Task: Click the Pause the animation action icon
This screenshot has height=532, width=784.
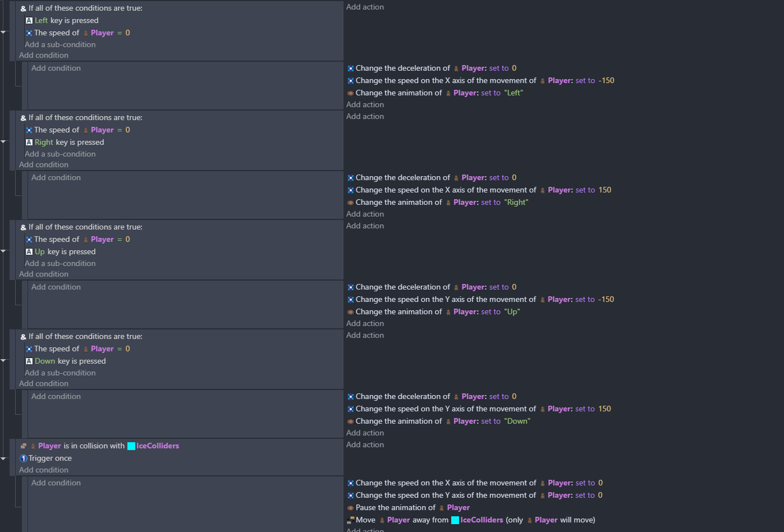Action: tap(351, 508)
